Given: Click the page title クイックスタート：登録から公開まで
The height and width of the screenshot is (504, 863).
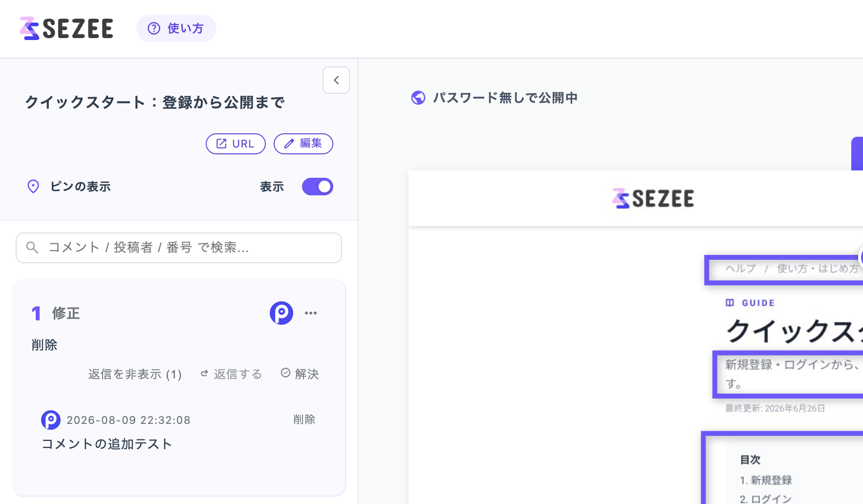Looking at the screenshot, I should tap(155, 103).
